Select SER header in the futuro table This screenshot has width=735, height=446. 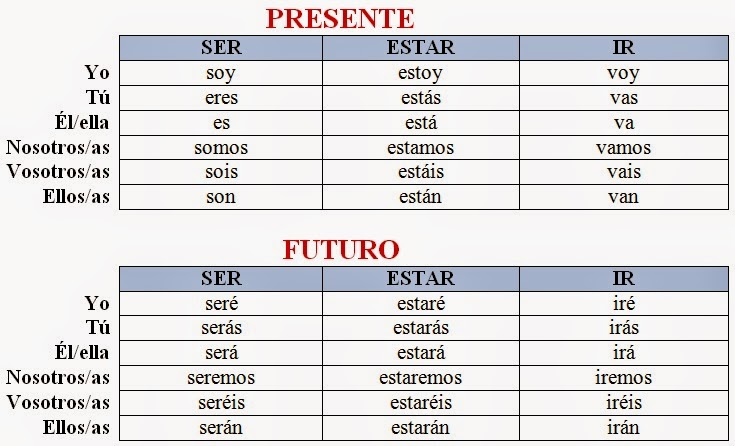[x=220, y=278]
